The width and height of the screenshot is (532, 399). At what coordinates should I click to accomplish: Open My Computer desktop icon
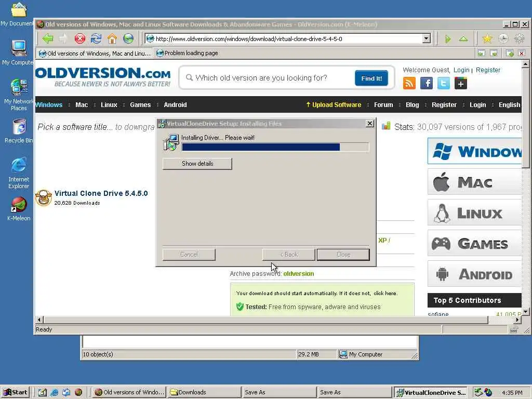click(18, 52)
